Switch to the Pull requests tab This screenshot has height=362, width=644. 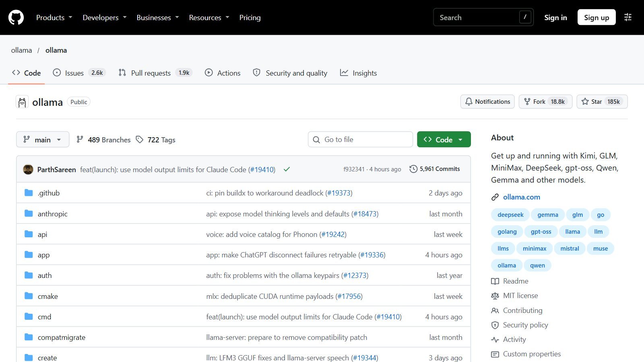[x=155, y=73]
